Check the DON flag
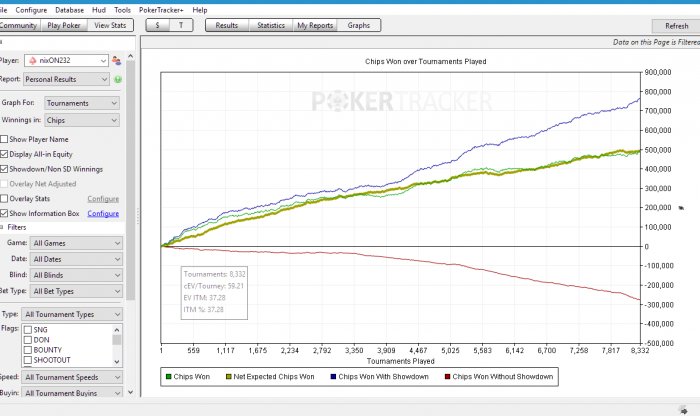This screenshot has width=700, height=416. pos(28,340)
